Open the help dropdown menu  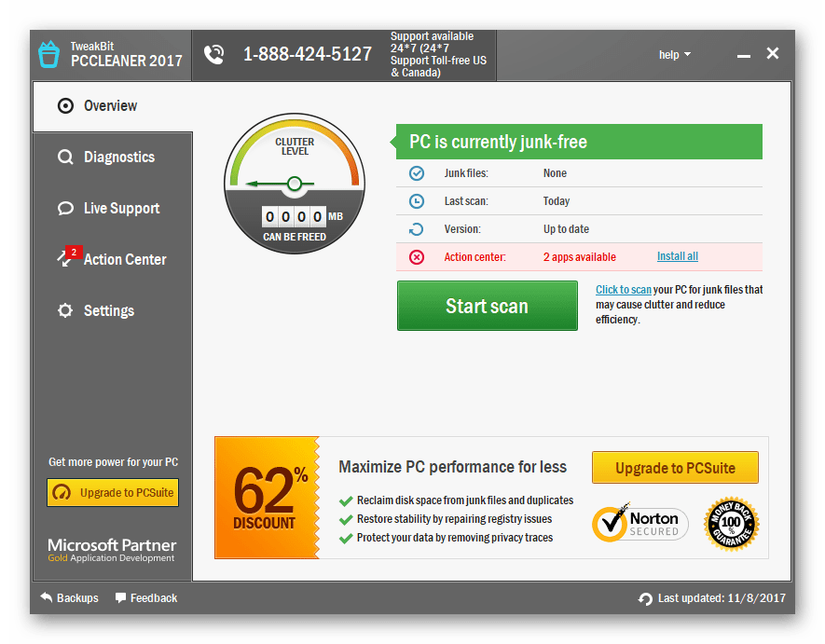pyautogui.click(x=675, y=55)
